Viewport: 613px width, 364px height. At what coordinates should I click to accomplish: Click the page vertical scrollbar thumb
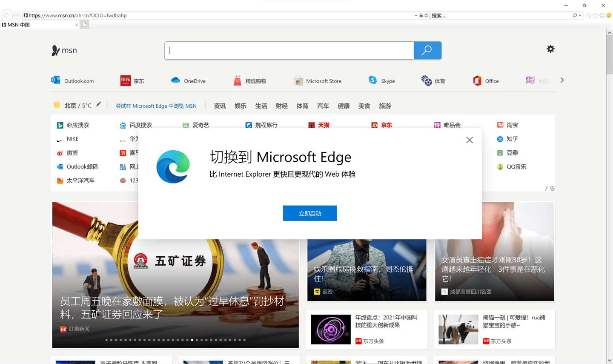click(610, 55)
